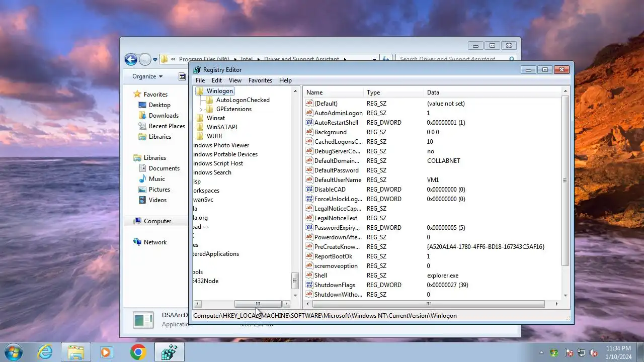
Task: Select the GPExtensions folder icon
Action: 209,109
